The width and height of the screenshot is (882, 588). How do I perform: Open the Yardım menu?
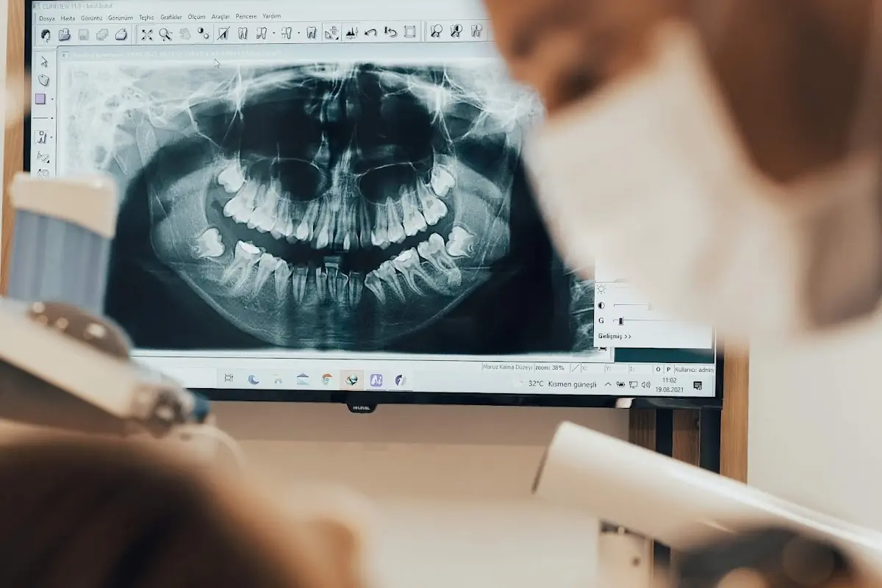tap(271, 16)
